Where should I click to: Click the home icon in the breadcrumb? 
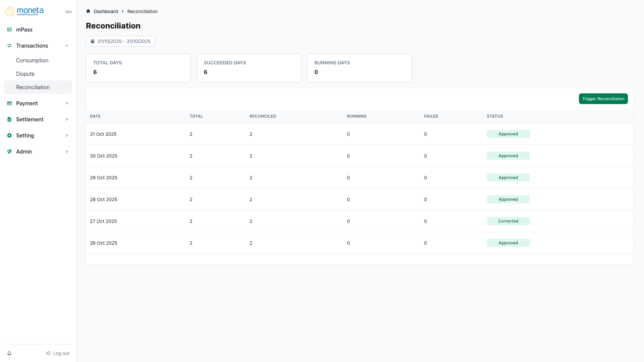pyautogui.click(x=88, y=11)
